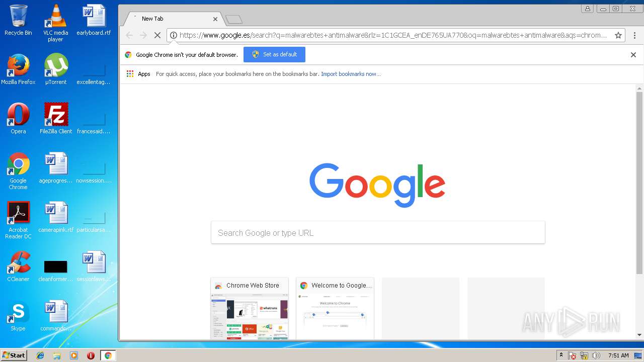
Task: Click Chrome back navigation arrow
Action: tap(129, 35)
